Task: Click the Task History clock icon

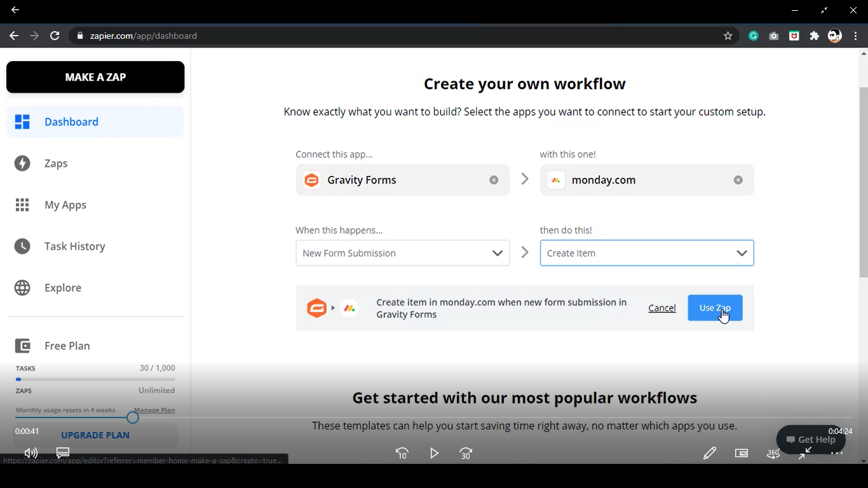Action: click(x=22, y=246)
